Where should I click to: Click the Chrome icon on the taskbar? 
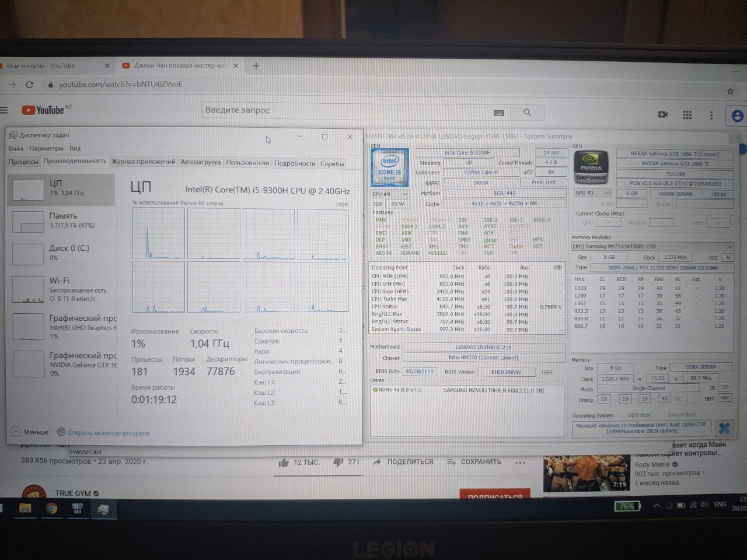point(51,509)
